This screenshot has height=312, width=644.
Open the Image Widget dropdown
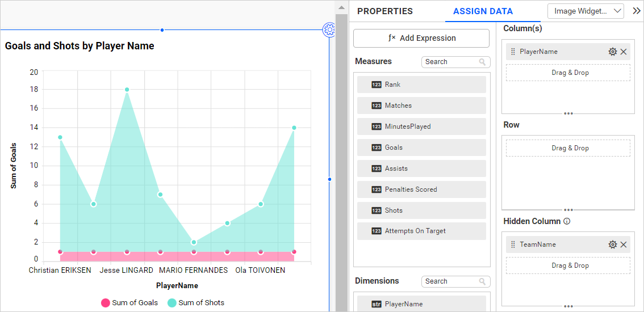pos(585,11)
